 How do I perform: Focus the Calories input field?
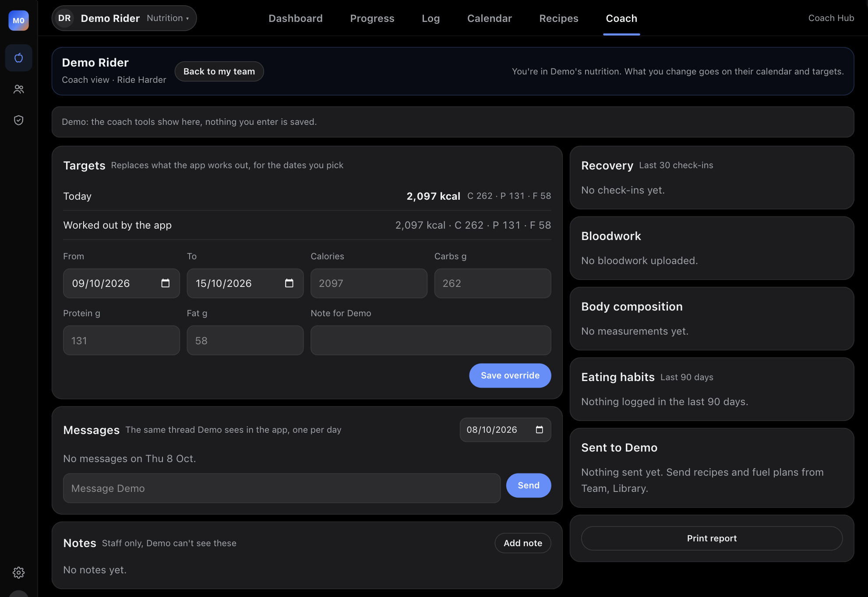[x=369, y=283]
